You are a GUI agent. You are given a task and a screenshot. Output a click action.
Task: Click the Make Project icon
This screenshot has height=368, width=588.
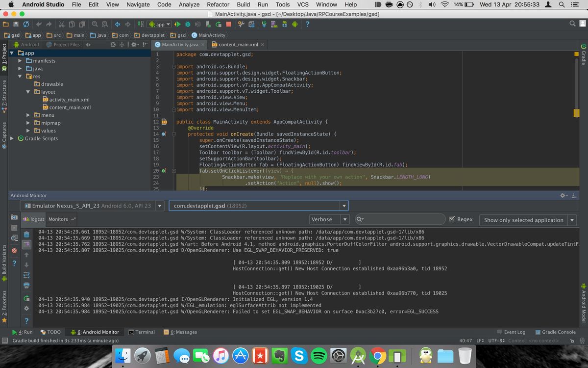coord(141,24)
